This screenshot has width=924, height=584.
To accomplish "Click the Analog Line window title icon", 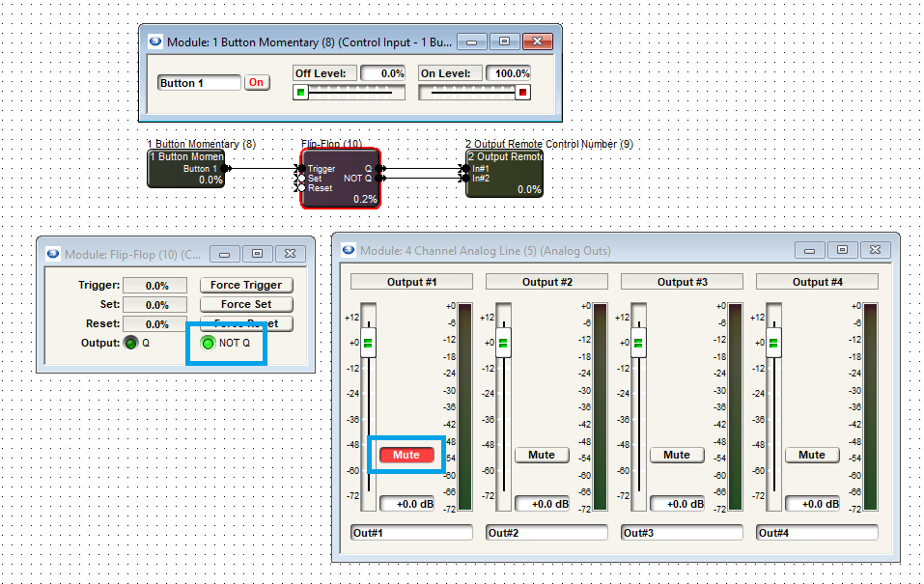I will coord(348,250).
